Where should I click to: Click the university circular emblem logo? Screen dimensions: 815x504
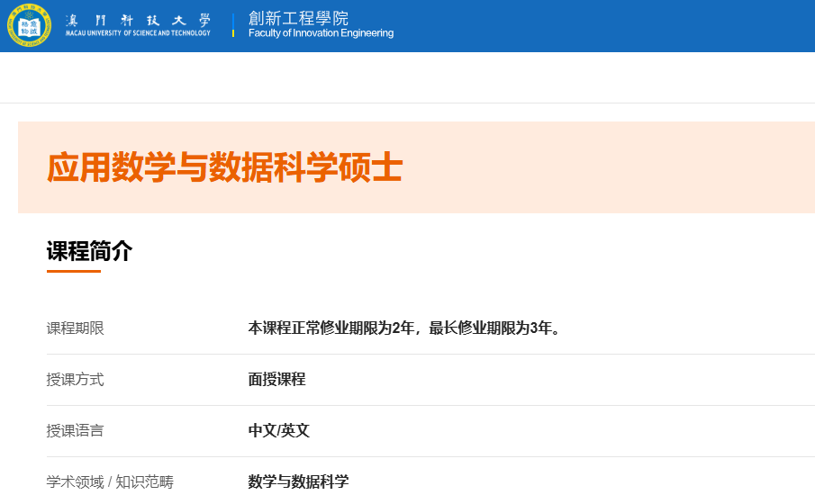point(29,24)
